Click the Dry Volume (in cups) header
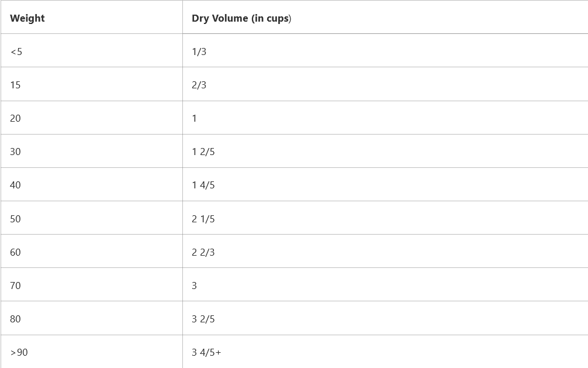The width and height of the screenshot is (588, 368). coord(241,18)
